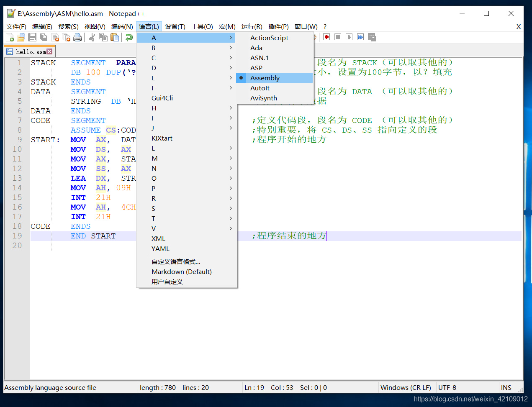
Task: Expand the B language submenu
Action: 186,48
